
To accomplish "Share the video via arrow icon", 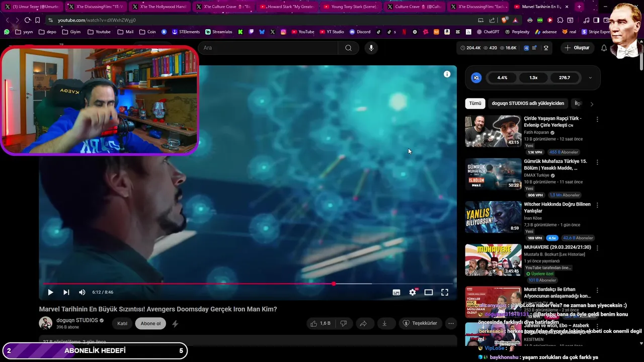I will pos(363,323).
